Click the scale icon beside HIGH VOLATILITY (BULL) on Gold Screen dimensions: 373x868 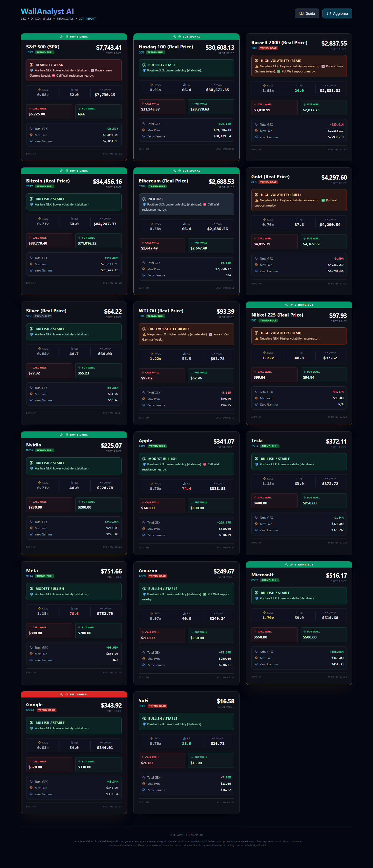coord(257,195)
